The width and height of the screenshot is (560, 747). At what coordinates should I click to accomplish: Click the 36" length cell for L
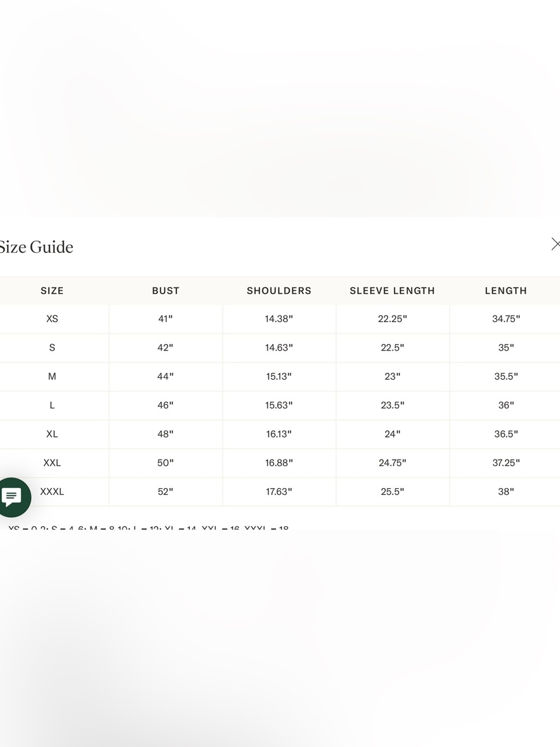[x=506, y=405]
